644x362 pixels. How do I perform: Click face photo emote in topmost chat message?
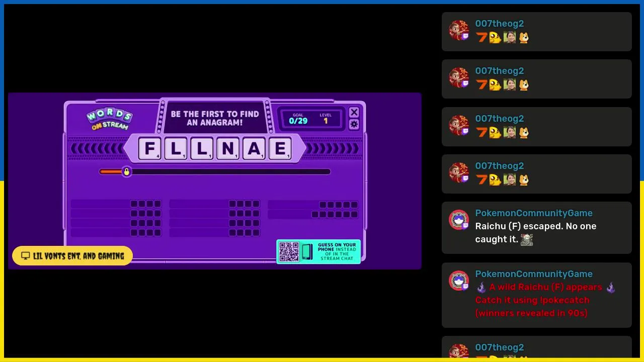(x=510, y=37)
